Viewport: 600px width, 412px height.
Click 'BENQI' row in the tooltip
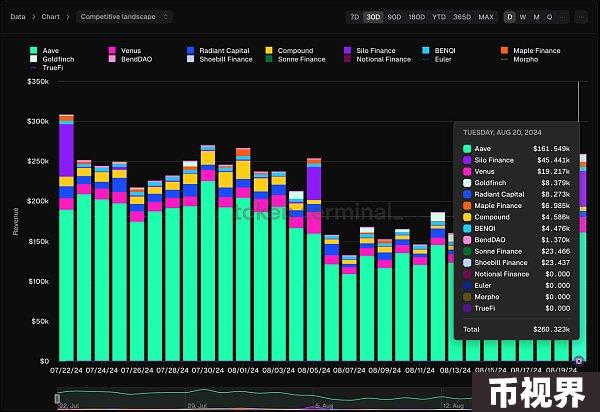coord(516,228)
